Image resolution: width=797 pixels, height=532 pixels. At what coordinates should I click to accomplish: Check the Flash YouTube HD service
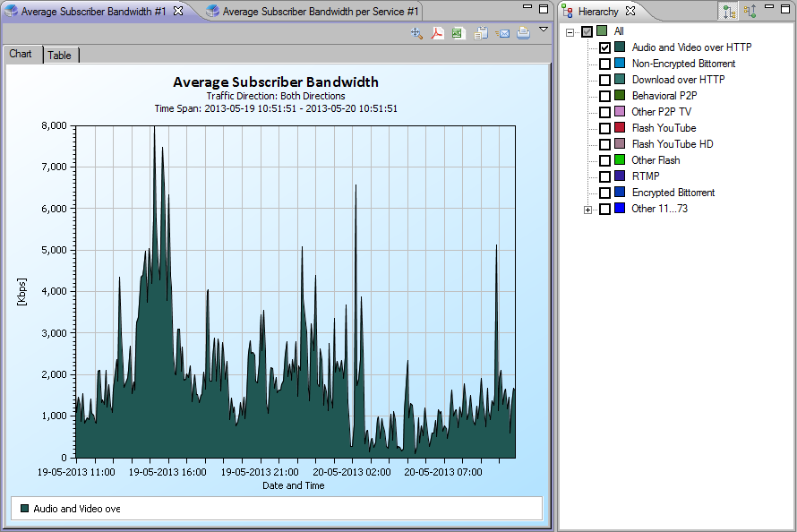[x=605, y=144]
